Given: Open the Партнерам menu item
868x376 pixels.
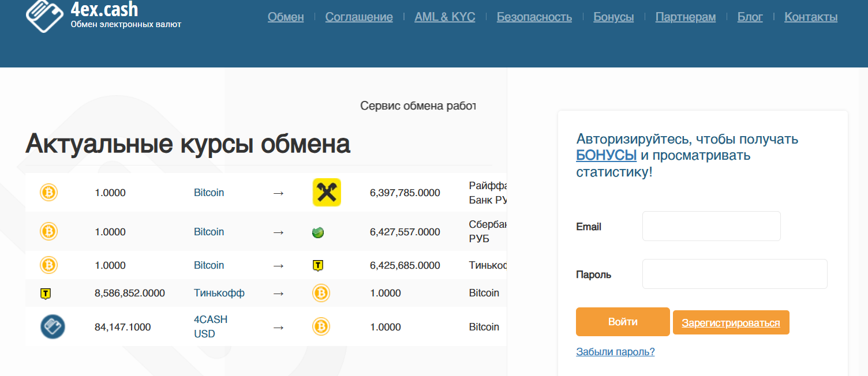Looking at the screenshot, I should [x=686, y=17].
